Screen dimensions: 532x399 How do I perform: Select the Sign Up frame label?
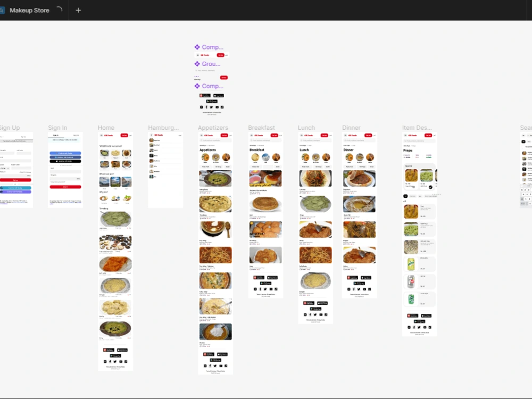point(10,128)
